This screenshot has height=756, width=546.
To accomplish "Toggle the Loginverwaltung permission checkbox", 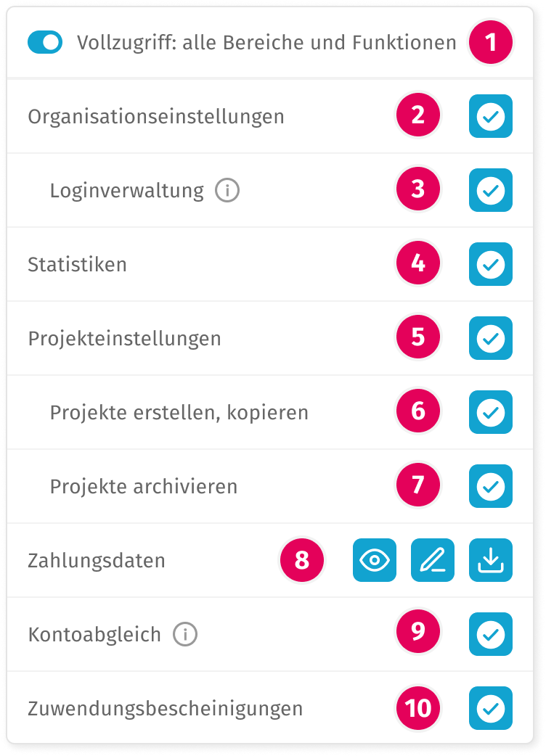I will [491, 190].
